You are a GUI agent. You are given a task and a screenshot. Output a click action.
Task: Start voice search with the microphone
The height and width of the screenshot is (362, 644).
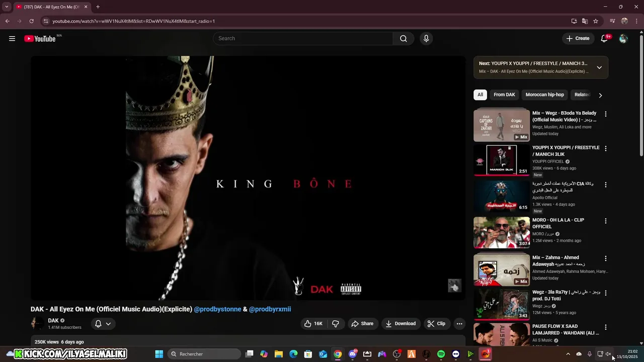coord(426,39)
